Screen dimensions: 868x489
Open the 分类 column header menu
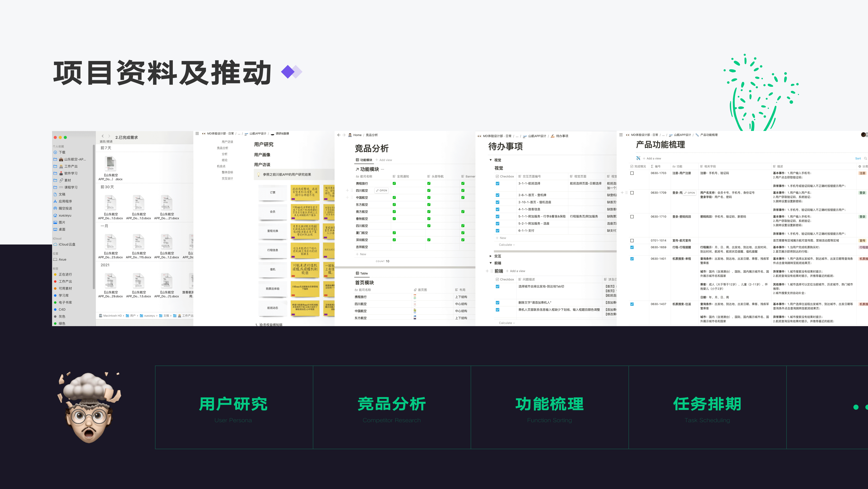pyautogui.click(x=863, y=166)
